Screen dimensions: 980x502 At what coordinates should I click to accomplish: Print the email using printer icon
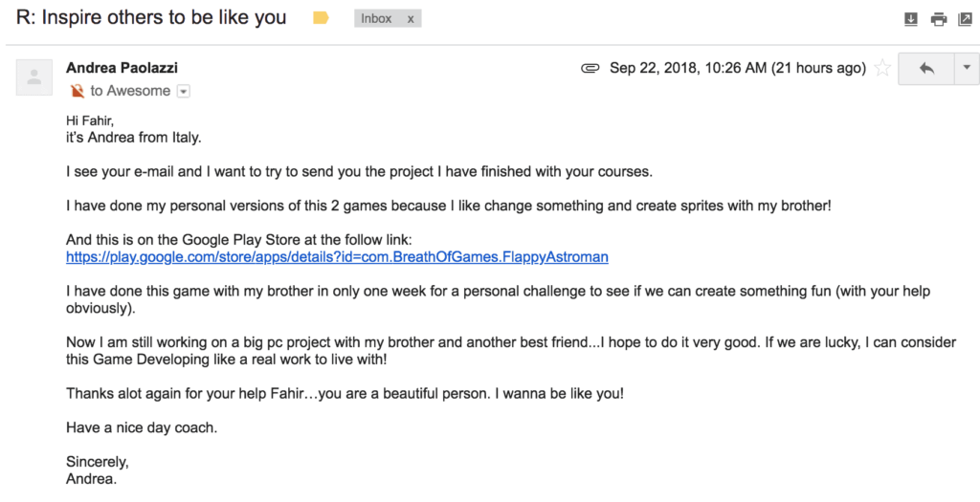pyautogui.click(x=939, y=19)
